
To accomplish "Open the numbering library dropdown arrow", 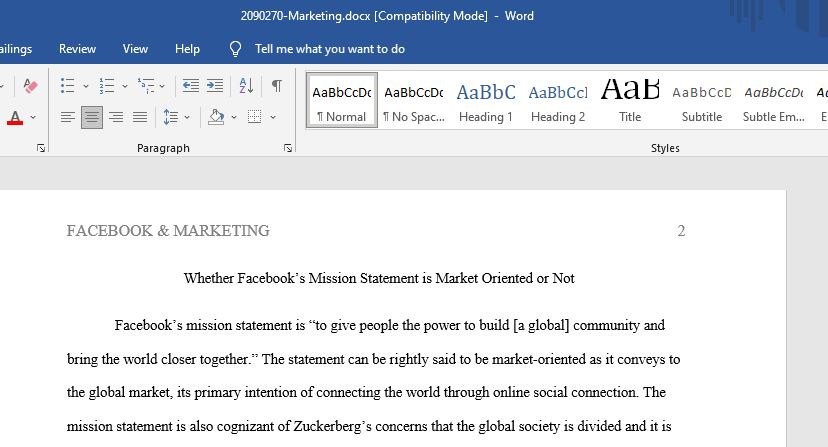I will coord(125,86).
